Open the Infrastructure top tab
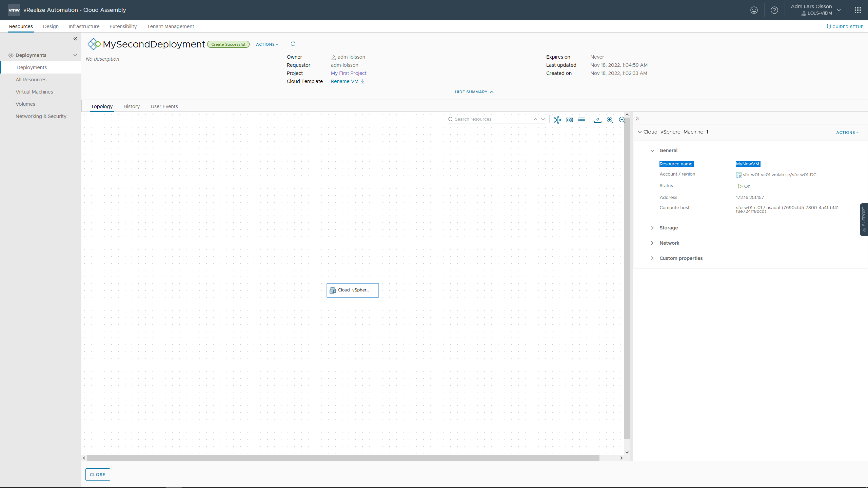The width and height of the screenshot is (868, 488). tap(84, 26)
